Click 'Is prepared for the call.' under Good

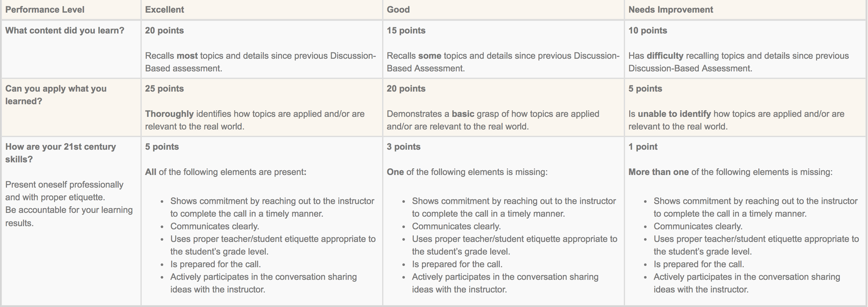pyautogui.click(x=457, y=264)
